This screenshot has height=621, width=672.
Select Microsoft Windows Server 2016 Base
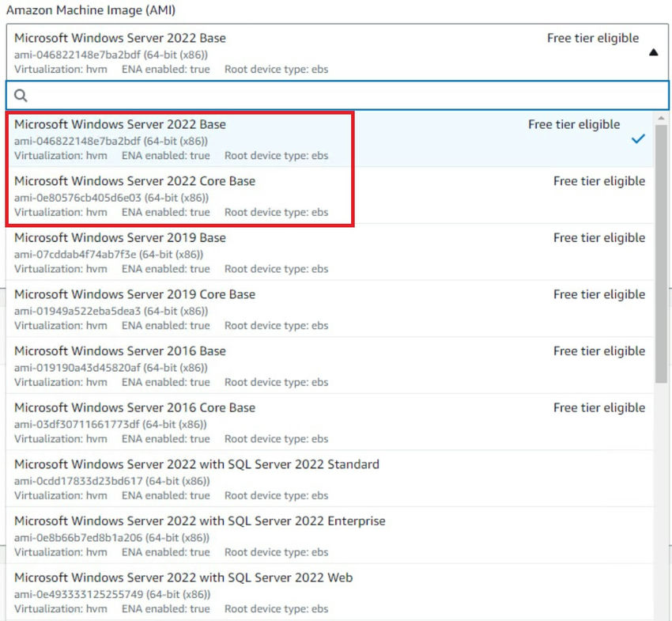(330, 365)
